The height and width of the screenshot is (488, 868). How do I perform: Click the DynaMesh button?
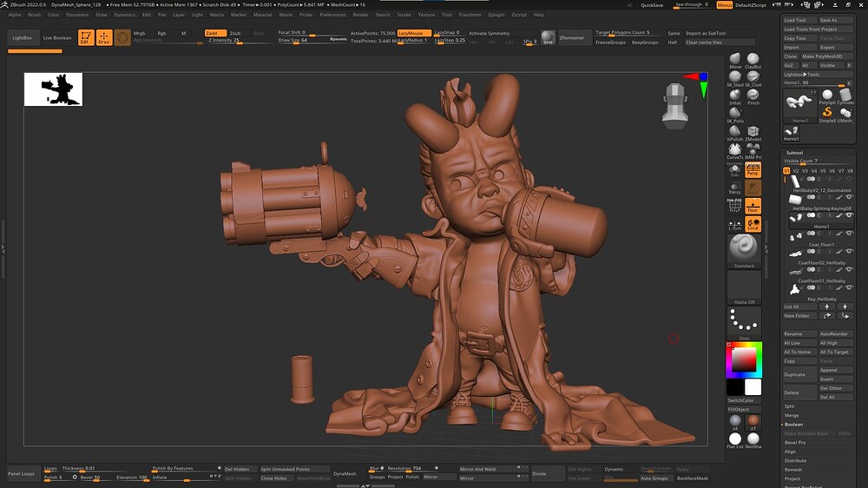(345, 473)
